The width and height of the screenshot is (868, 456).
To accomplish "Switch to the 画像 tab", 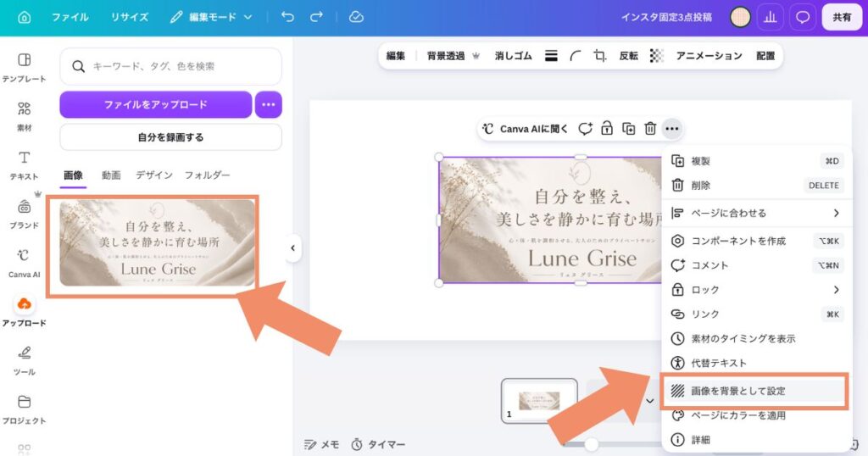I will point(73,175).
